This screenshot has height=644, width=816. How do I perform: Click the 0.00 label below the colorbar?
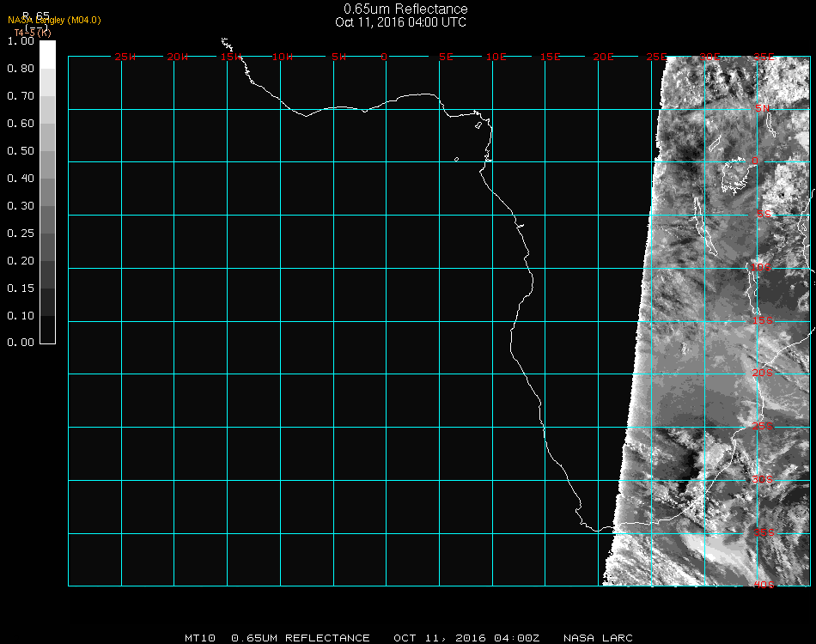21,343
